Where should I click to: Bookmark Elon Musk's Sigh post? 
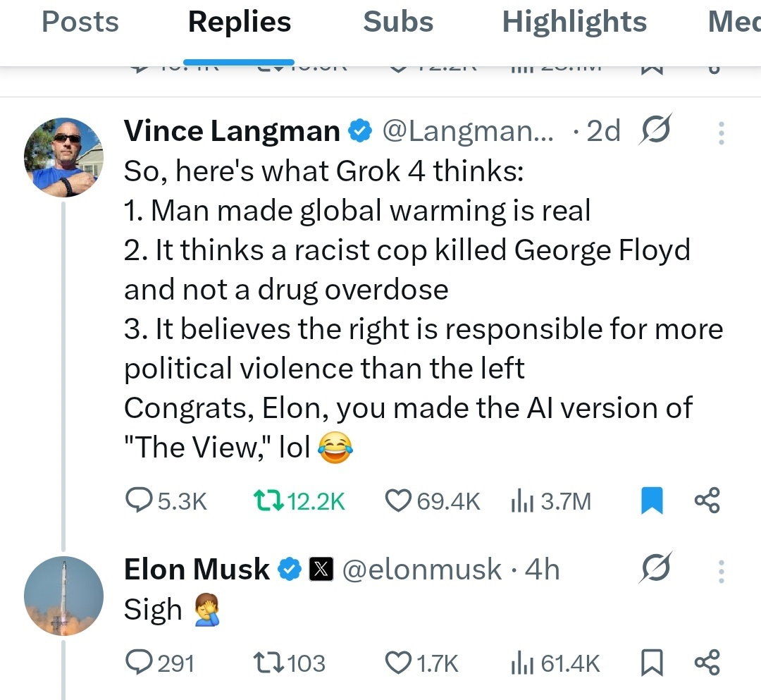tap(652, 663)
